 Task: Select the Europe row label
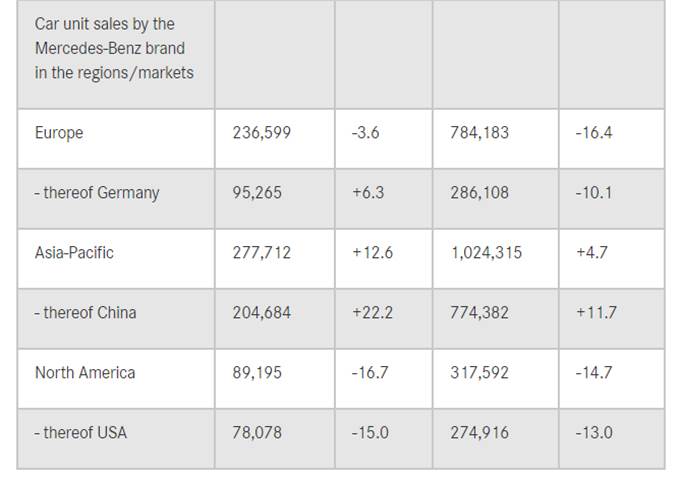coord(59,133)
